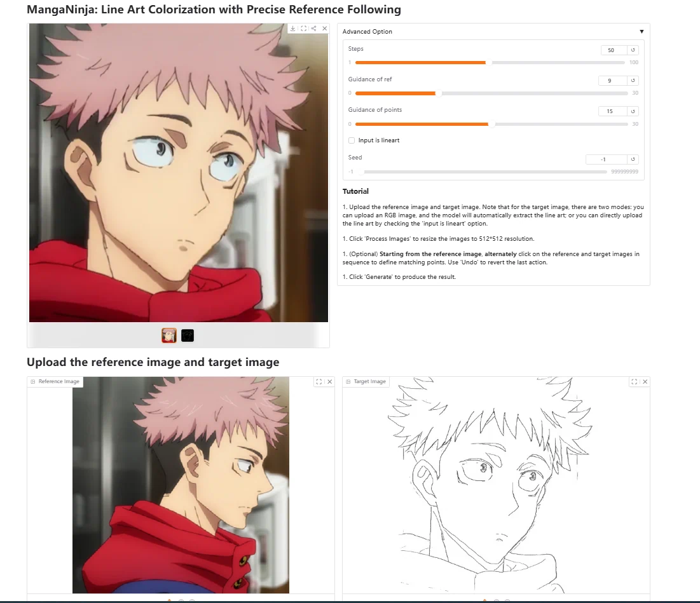Viewport: 700px width, 603px height.
Task: Reset the Steps value to default
Action: click(x=633, y=50)
